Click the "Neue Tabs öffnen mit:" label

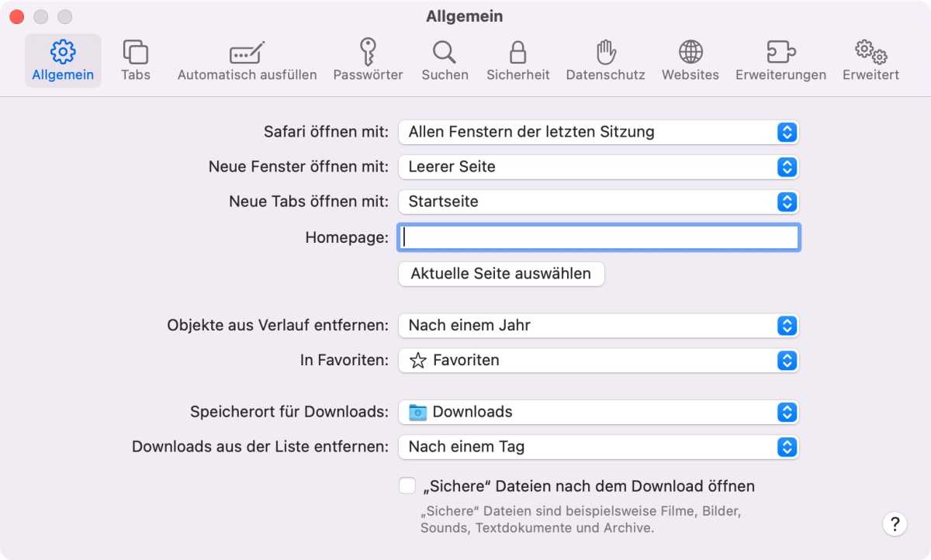click(x=309, y=201)
